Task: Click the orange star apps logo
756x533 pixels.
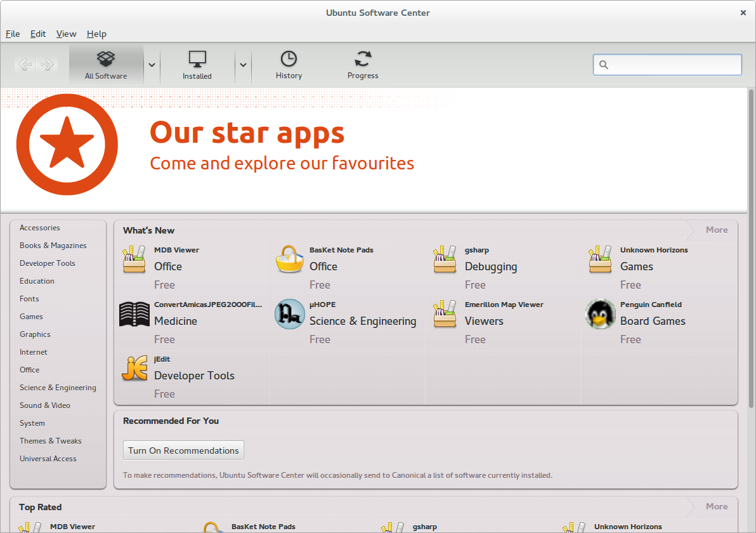Action: click(x=67, y=145)
